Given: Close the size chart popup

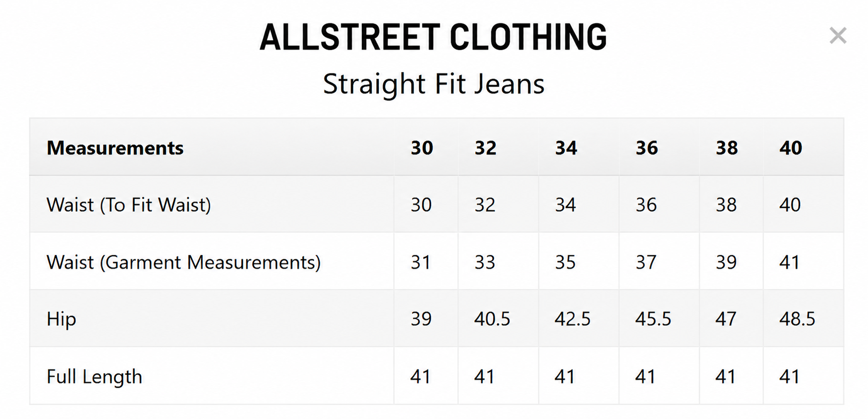Looking at the screenshot, I should 838,36.
